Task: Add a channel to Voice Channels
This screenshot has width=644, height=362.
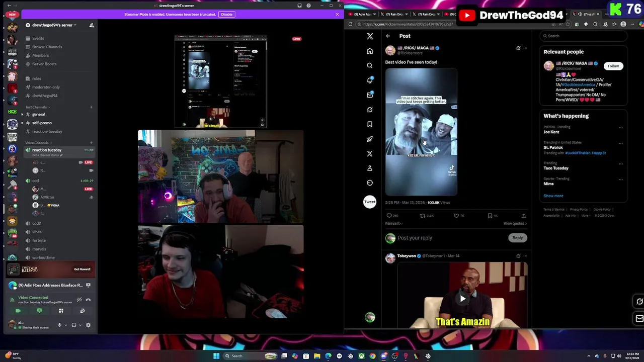Action: coord(91,143)
